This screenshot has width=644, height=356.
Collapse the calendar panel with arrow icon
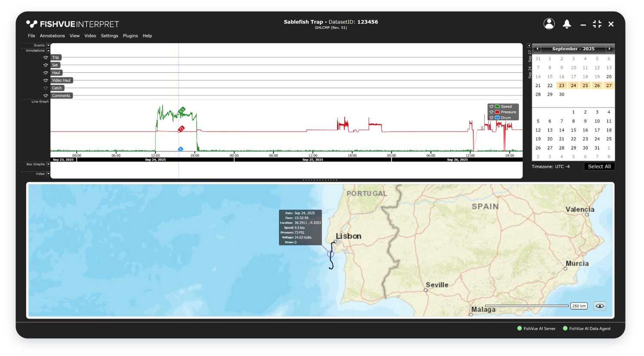coord(529,46)
